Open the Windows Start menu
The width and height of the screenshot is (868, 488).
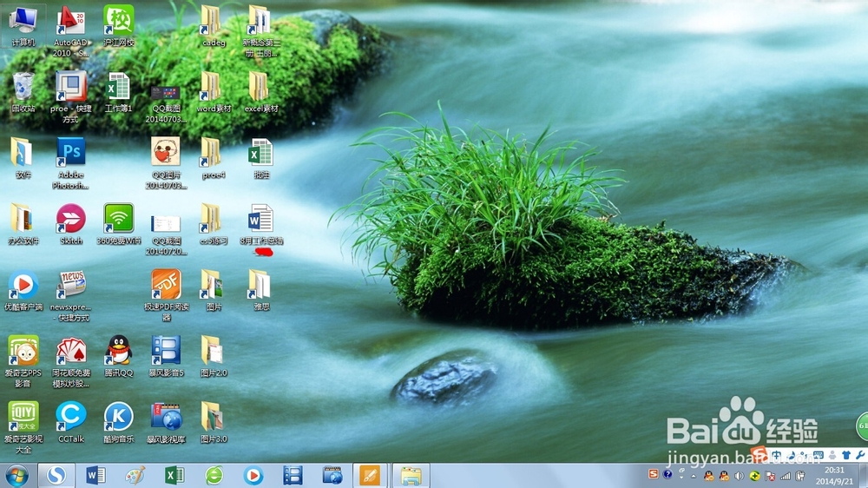(17, 476)
